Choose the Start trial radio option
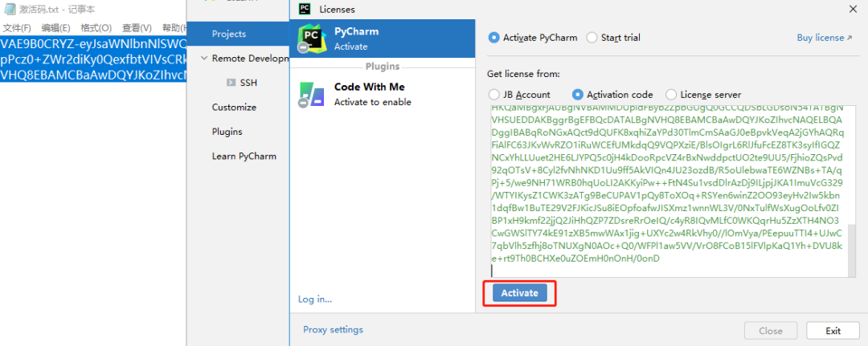This screenshot has width=868, height=346. (592, 38)
